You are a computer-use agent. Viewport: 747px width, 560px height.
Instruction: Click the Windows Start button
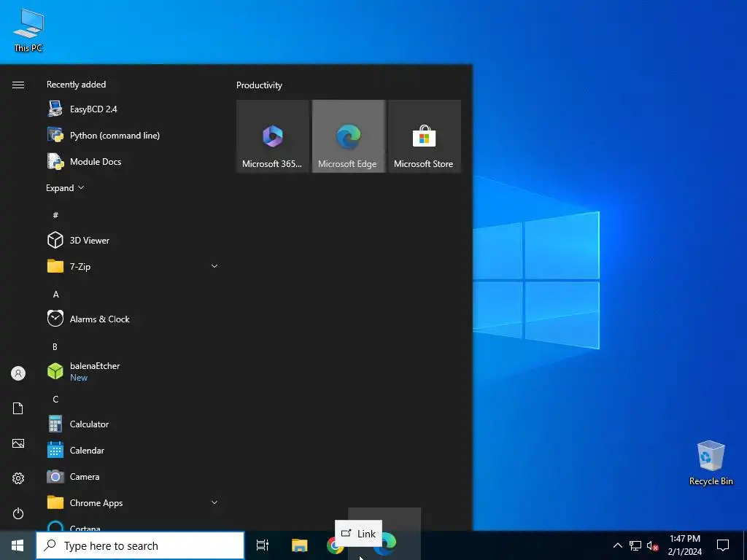coord(18,545)
